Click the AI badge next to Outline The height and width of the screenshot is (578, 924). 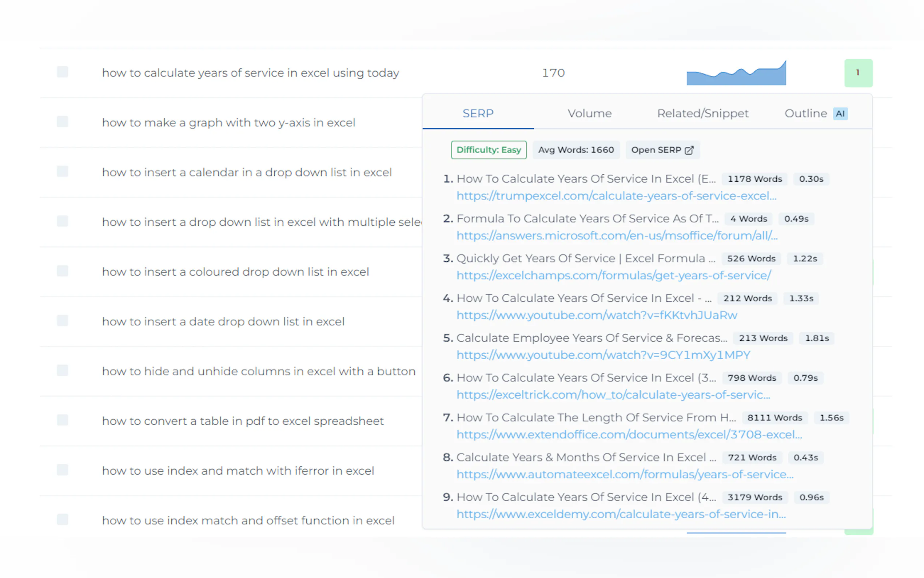pos(840,113)
